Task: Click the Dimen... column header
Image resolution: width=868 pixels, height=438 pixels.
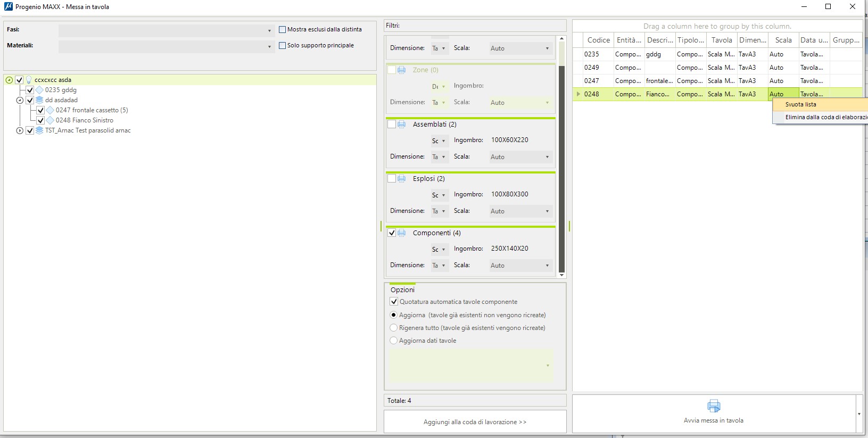Action: pos(753,40)
